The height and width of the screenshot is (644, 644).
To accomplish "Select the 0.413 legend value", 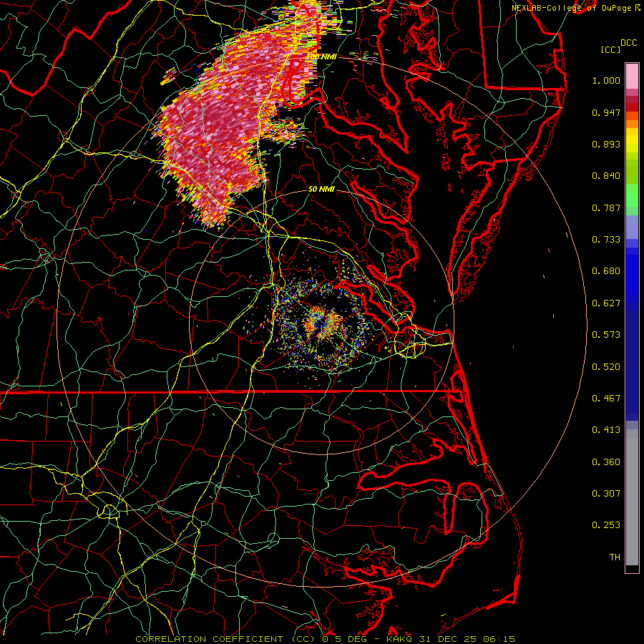I will click(606, 430).
